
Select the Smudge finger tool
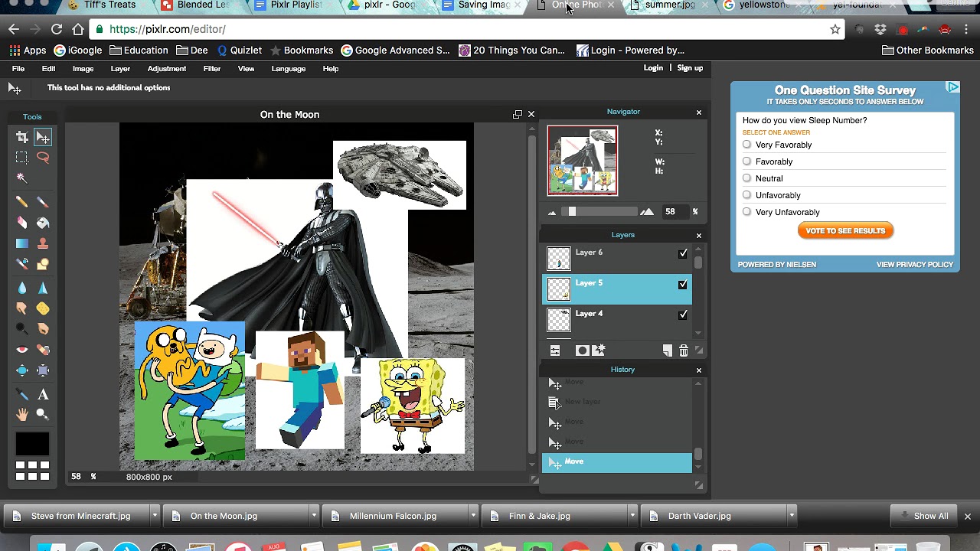22,308
